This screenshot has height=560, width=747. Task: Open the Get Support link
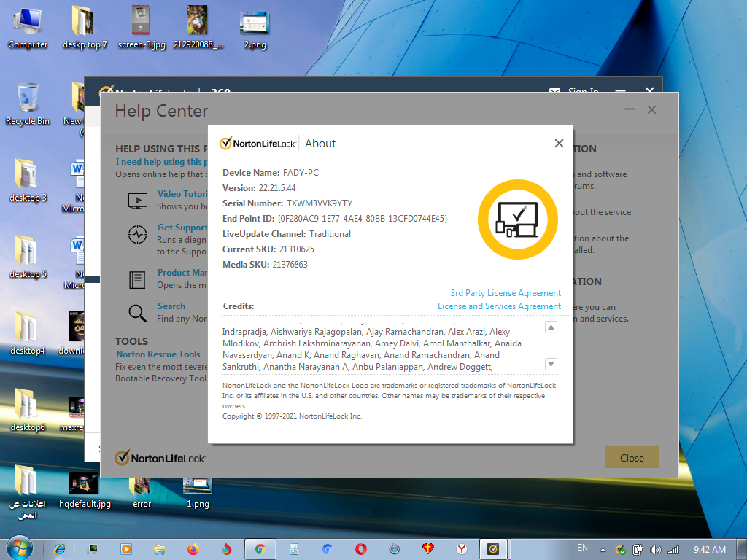[x=182, y=227]
